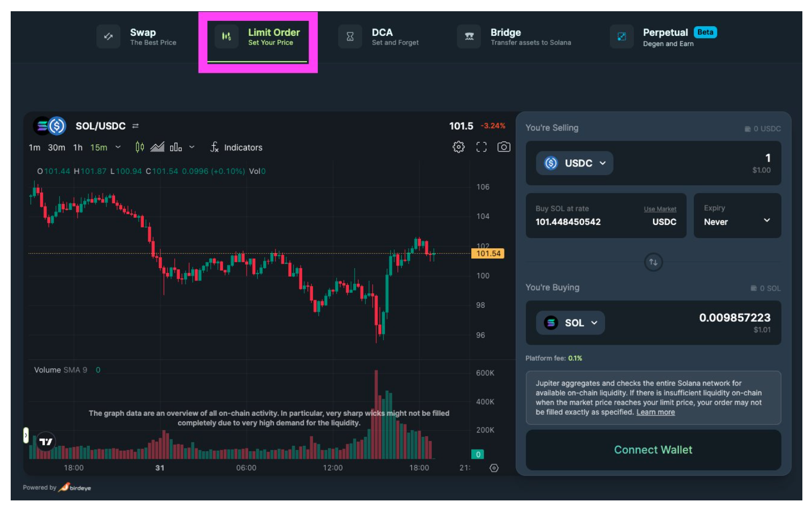Click the Volume SMA 9 indicator label

pyautogui.click(x=60, y=370)
